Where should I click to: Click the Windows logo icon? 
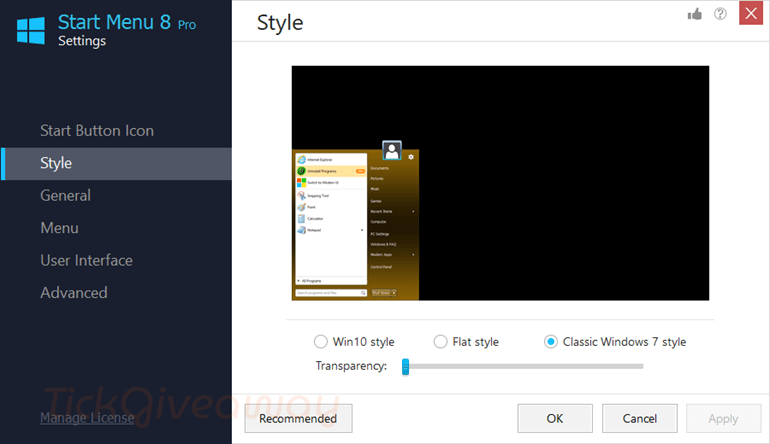pyautogui.click(x=30, y=30)
